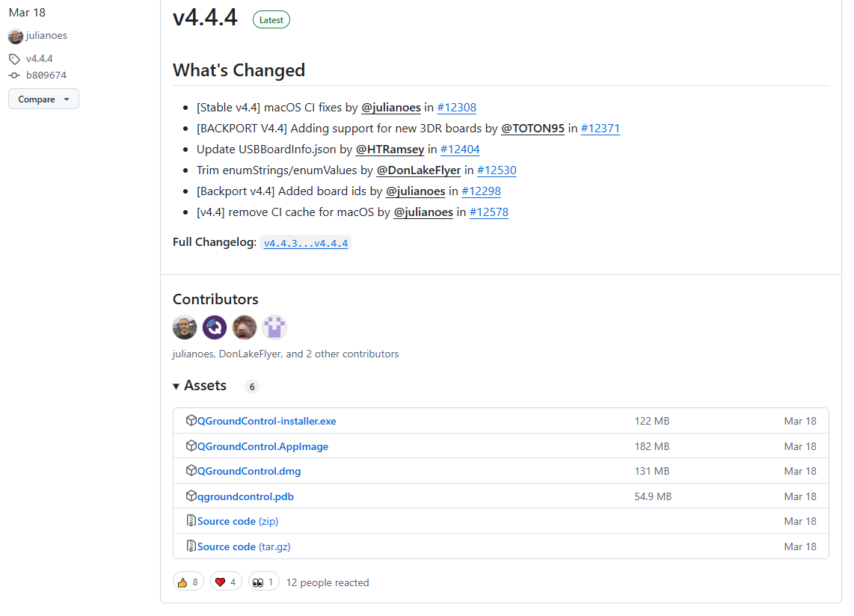Viewport: 854px width, 616px height.
Task: Click the fourth contributor avatar
Action: (274, 327)
